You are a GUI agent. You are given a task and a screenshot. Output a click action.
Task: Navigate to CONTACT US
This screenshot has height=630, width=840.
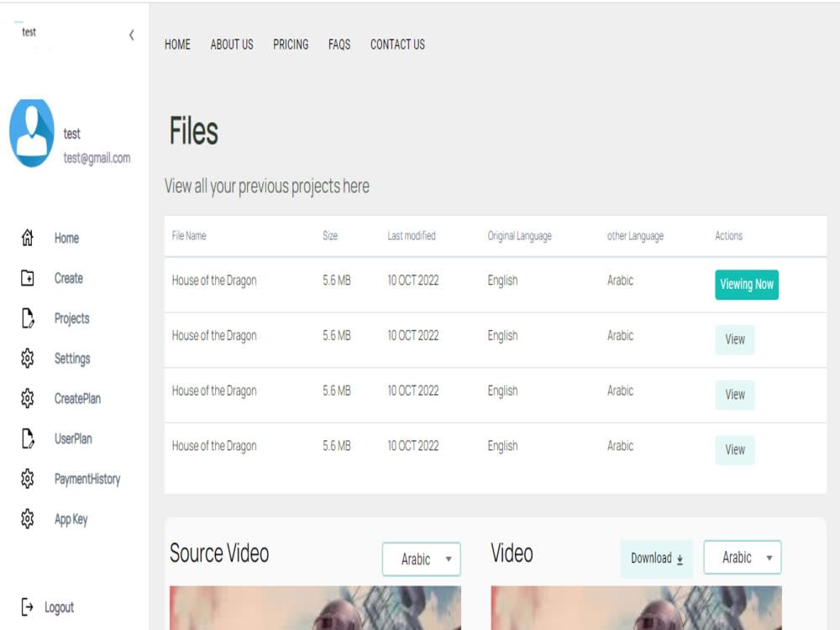pos(396,45)
